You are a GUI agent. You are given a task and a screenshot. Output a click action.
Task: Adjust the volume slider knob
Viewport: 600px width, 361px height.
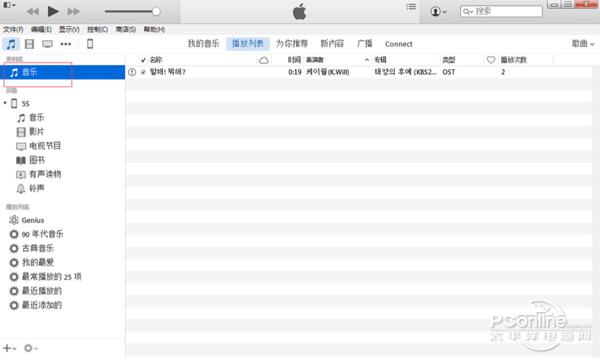pos(156,11)
